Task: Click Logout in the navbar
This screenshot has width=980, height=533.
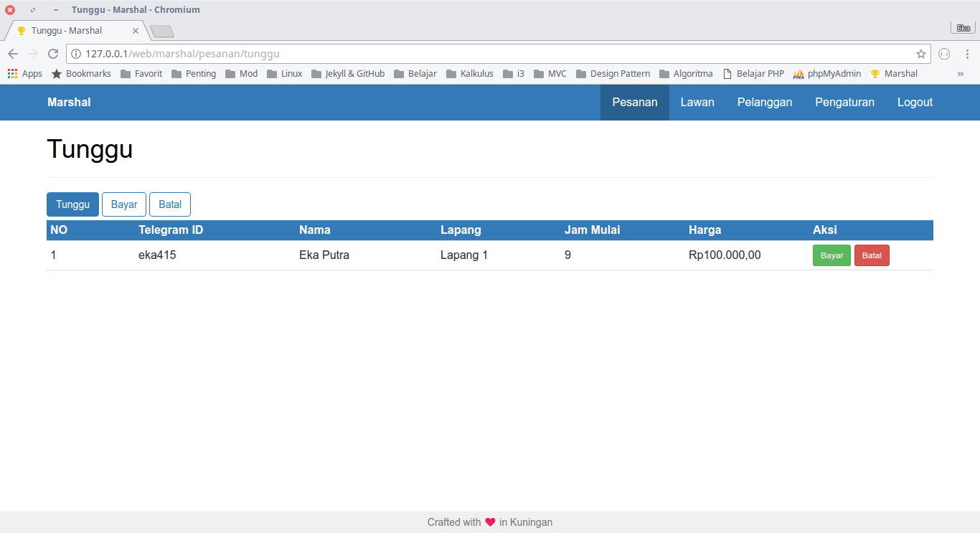Action: (x=915, y=103)
